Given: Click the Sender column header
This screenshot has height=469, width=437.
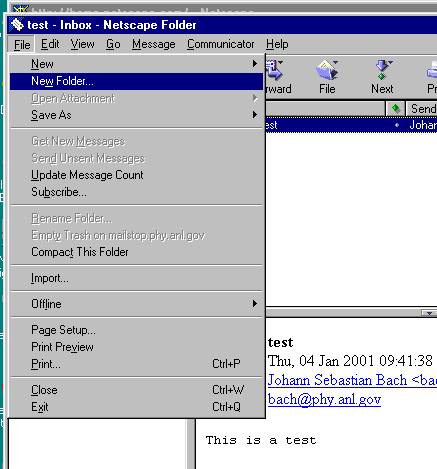Looking at the screenshot, I should (422, 109).
